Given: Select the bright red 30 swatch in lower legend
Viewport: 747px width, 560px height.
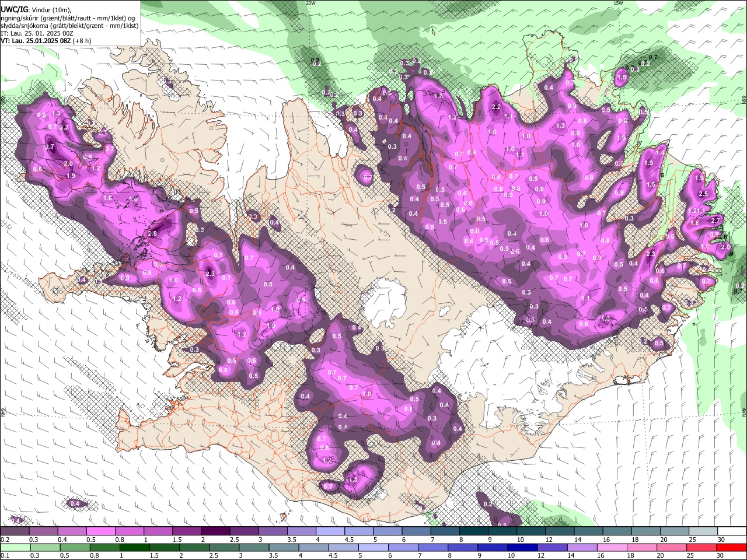Looking at the screenshot, I should 731,547.
